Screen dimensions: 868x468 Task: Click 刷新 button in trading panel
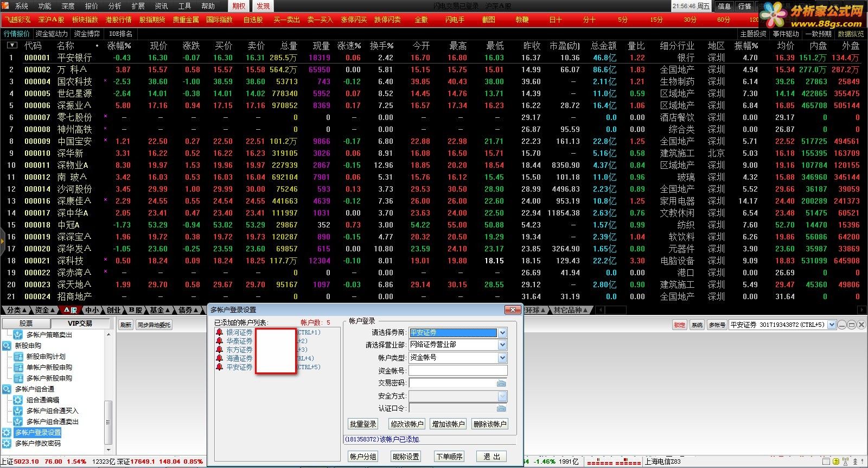[126, 325]
